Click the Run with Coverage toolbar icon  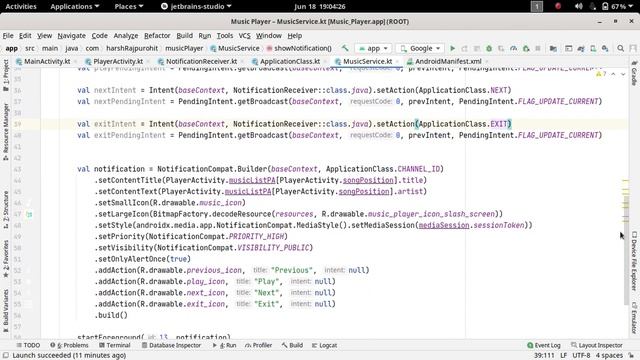tap(501, 48)
